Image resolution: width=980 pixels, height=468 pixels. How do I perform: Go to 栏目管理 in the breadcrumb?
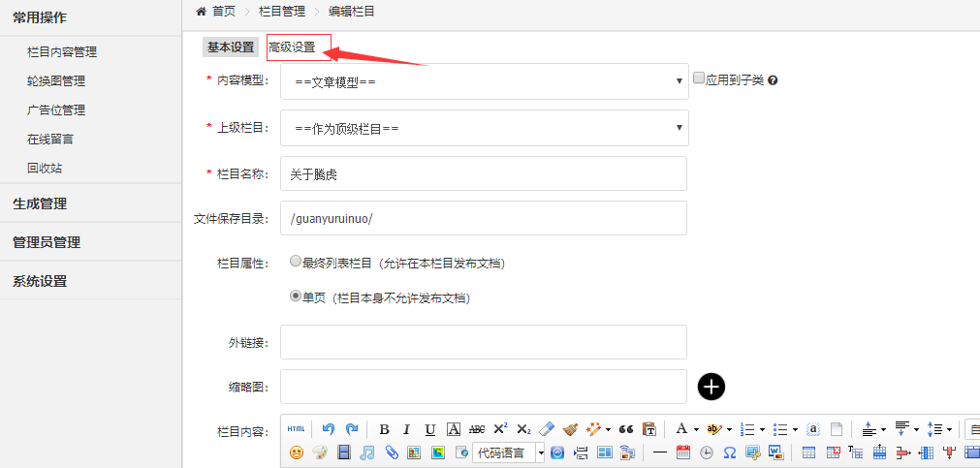click(282, 12)
